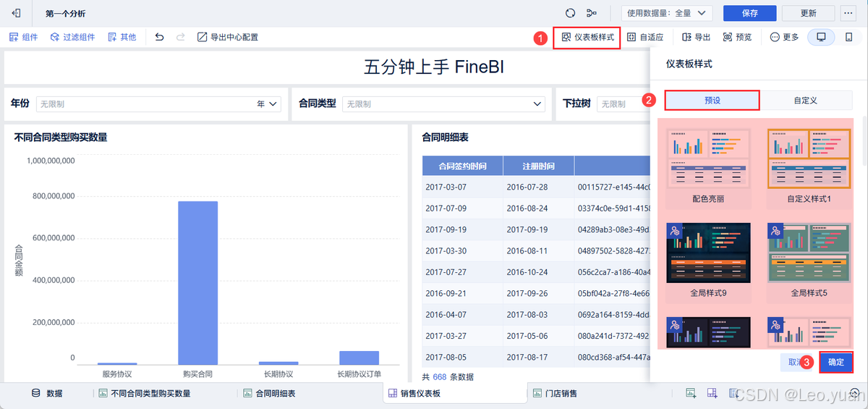
Task: Click the 第一个分析 title text
Action: 67,13
